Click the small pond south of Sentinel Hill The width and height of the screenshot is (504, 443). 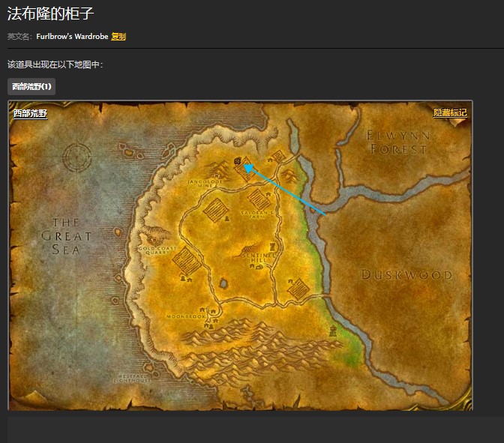tap(223, 283)
